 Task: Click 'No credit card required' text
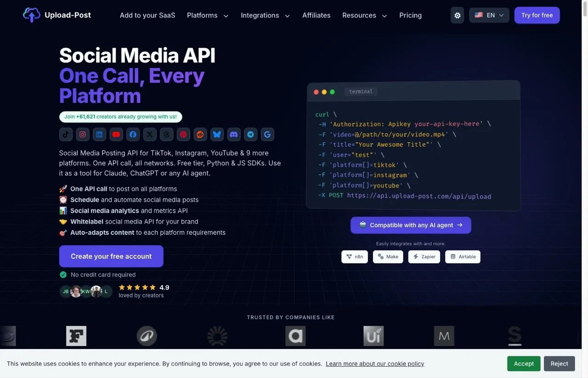click(103, 275)
